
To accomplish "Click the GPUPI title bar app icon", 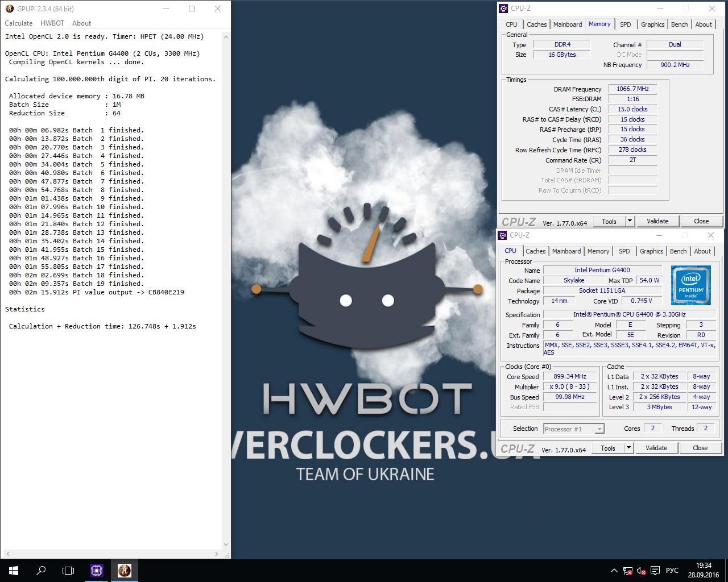I will coord(9,9).
